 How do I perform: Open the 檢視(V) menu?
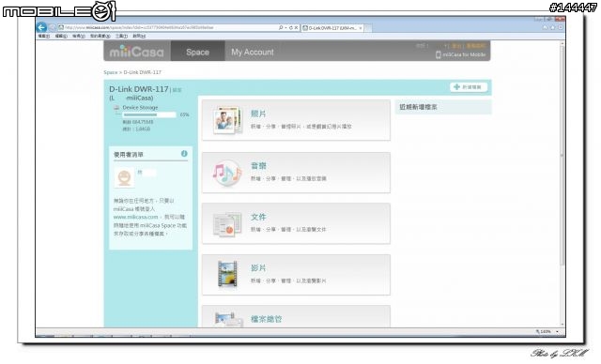[79, 36]
